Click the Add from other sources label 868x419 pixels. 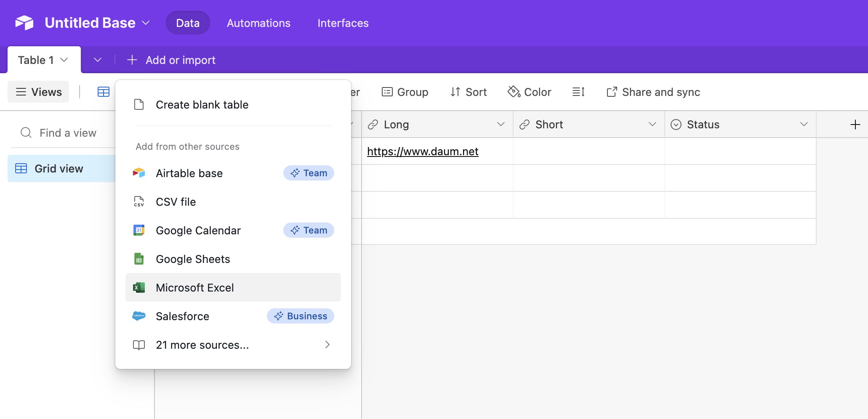pos(187,146)
